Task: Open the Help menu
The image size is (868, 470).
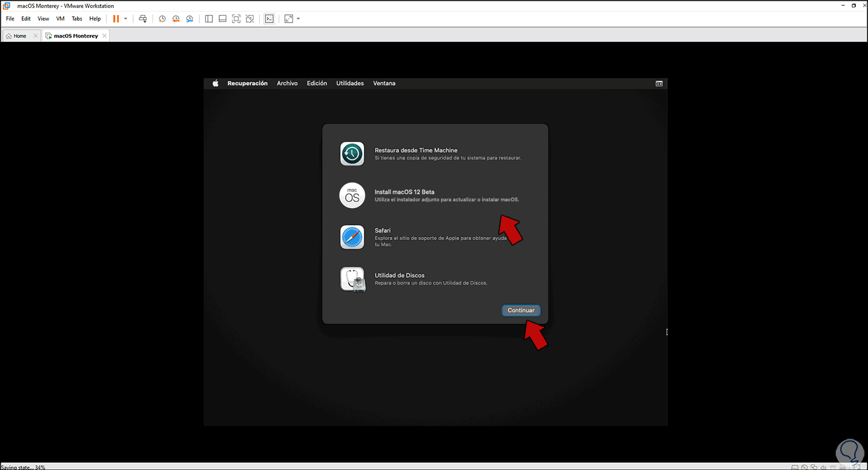Action: (95, 19)
